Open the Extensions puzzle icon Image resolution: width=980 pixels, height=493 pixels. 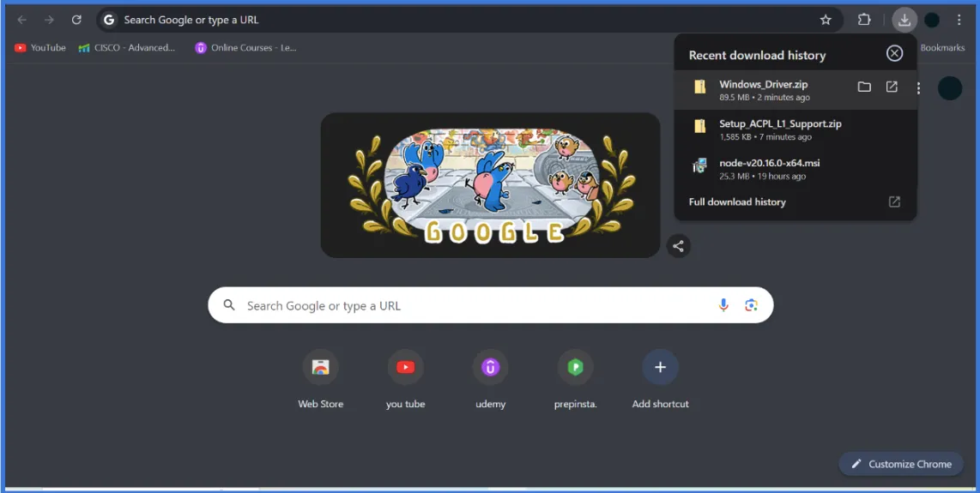click(x=864, y=20)
